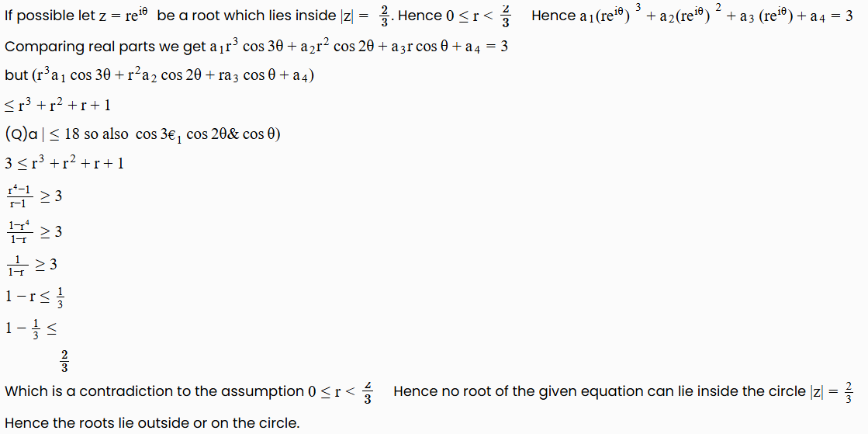This screenshot has width=868, height=434.
Task: Click the inequality "1 − r ≤ 1/3"
Action: [x=36, y=297]
